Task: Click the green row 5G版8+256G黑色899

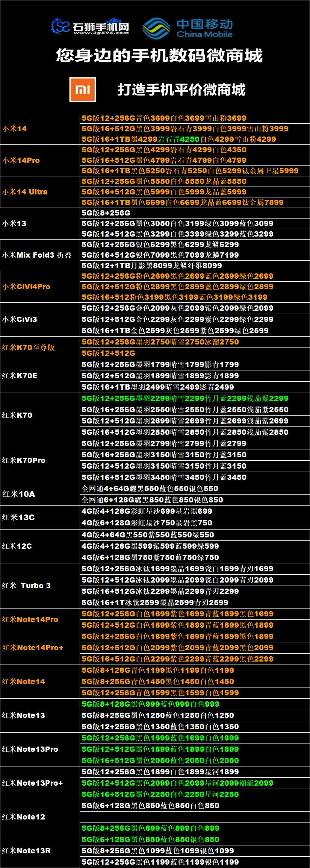Action: point(195,828)
